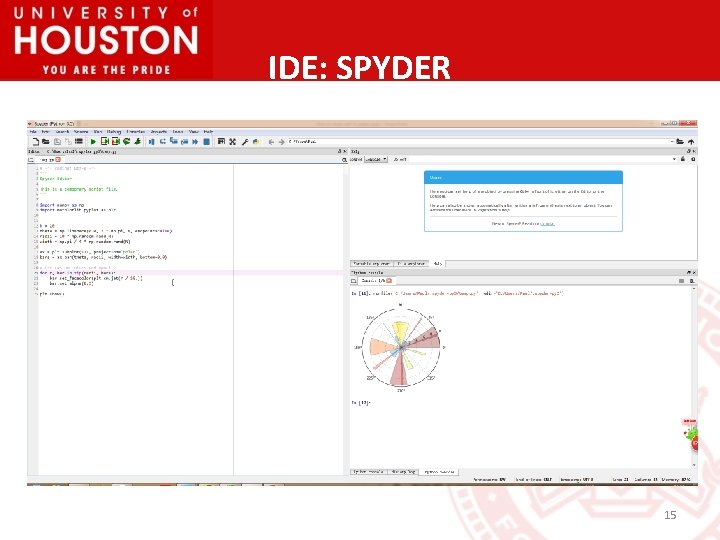720x540 pixels.
Task: Click Run cell and advance icon
Action: (x=115, y=142)
